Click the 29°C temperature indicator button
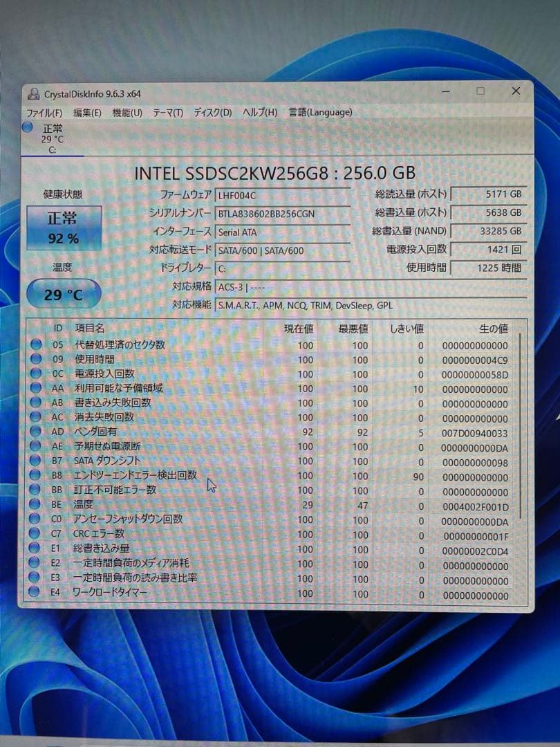 pyautogui.click(x=64, y=293)
